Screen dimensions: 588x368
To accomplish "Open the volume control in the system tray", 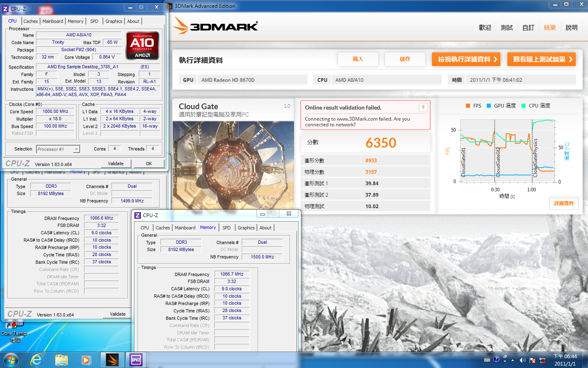I will 522,360.
